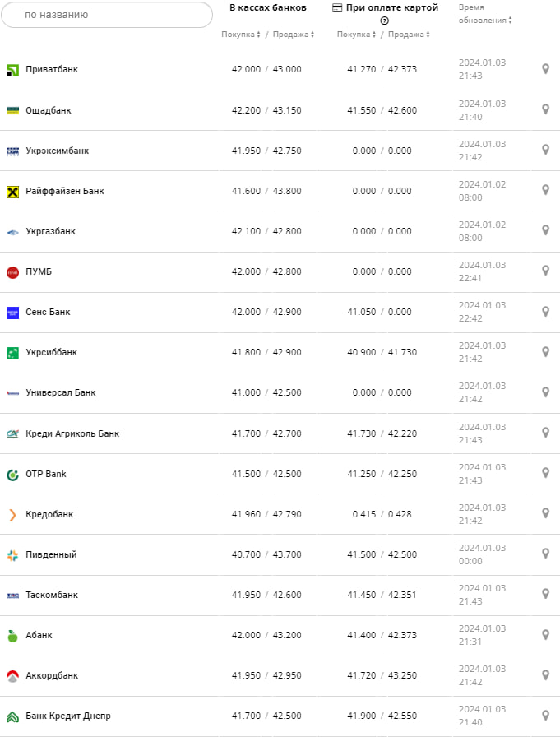Sort by Покупка under В кассах банков

(x=241, y=35)
